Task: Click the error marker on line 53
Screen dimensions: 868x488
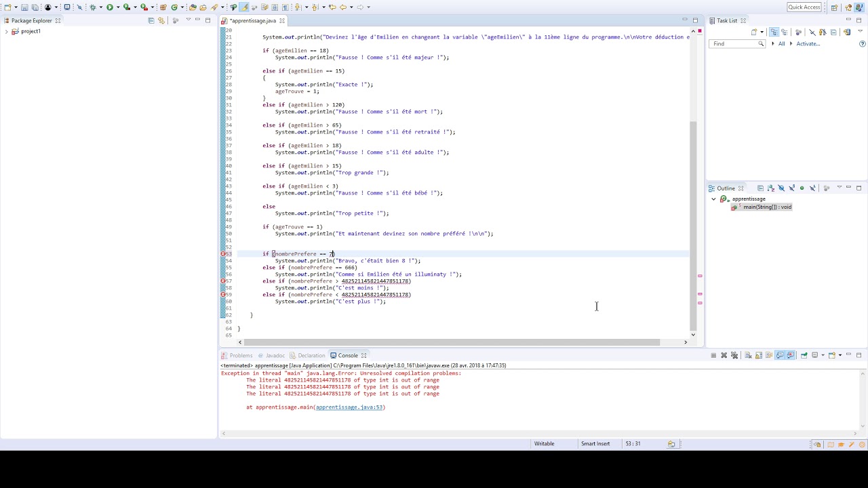Action: click(x=222, y=254)
